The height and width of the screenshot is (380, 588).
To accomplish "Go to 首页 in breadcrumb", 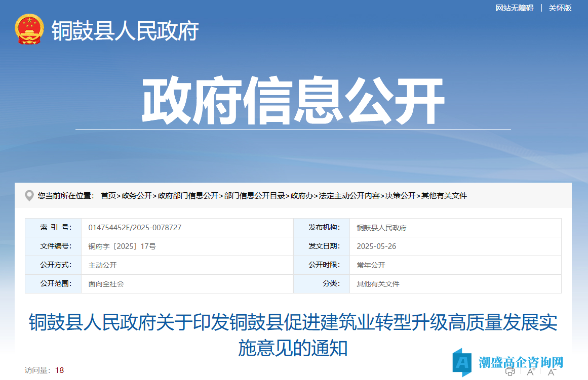I will pyautogui.click(x=108, y=196).
